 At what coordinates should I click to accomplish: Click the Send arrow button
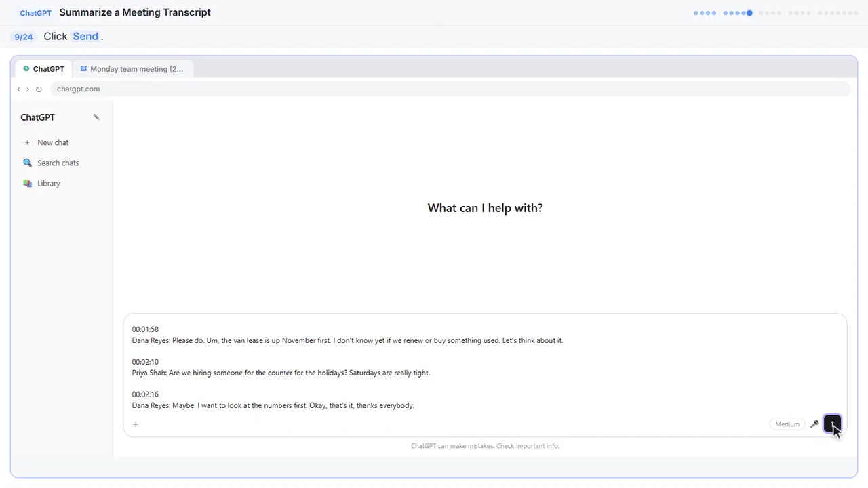(832, 424)
